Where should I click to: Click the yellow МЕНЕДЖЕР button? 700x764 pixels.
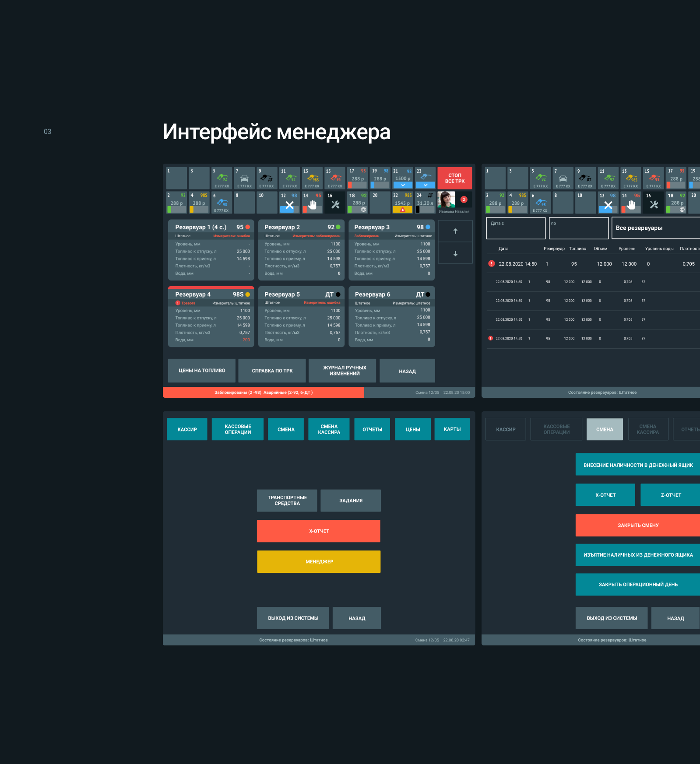pos(319,561)
